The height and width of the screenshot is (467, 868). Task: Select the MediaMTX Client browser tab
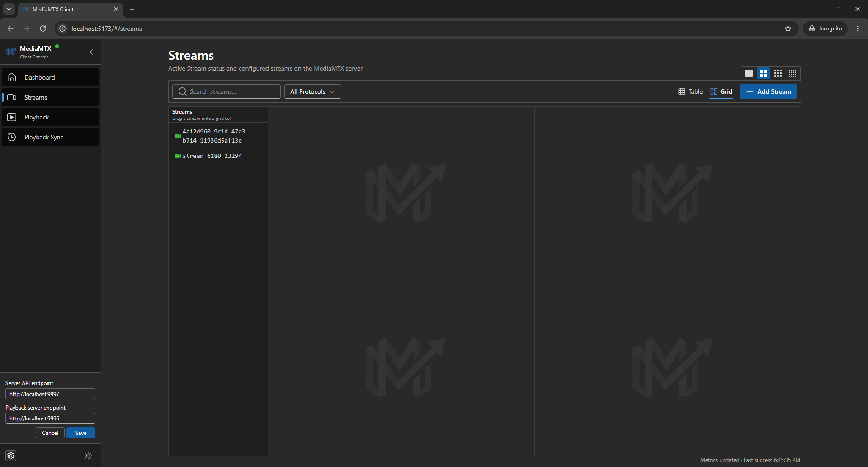point(70,9)
